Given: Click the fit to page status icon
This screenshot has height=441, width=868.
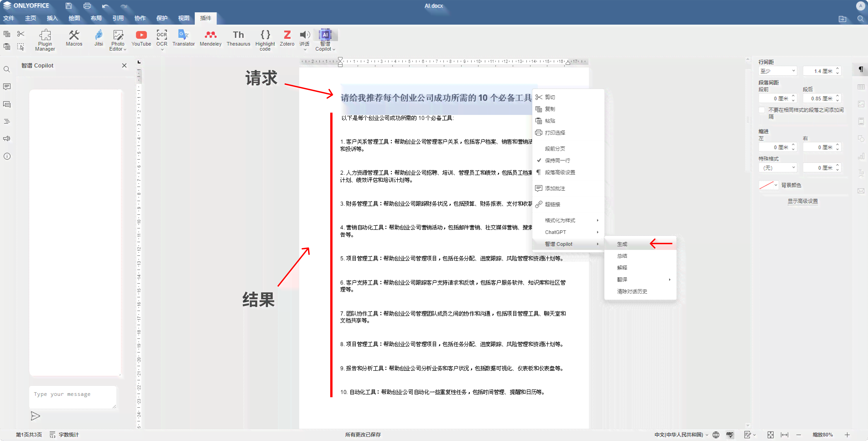Looking at the screenshot, I should (770, 435).
